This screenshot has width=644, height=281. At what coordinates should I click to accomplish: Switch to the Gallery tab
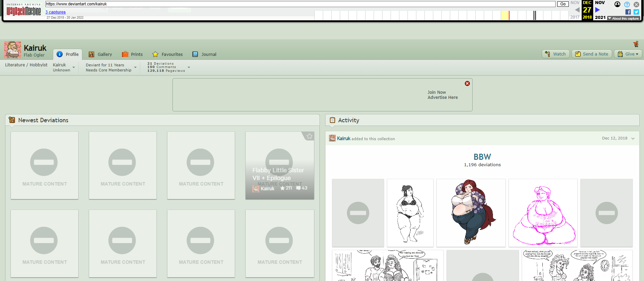coord(100,54)
